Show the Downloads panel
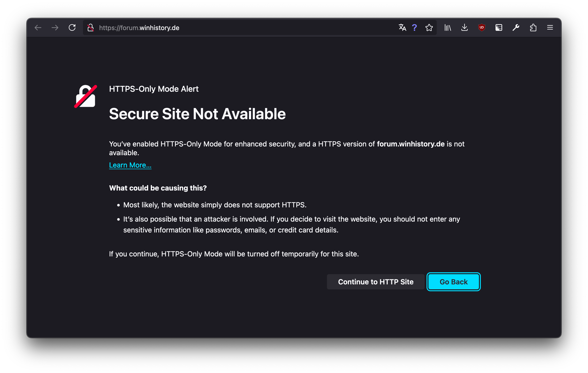 point(464,27)
